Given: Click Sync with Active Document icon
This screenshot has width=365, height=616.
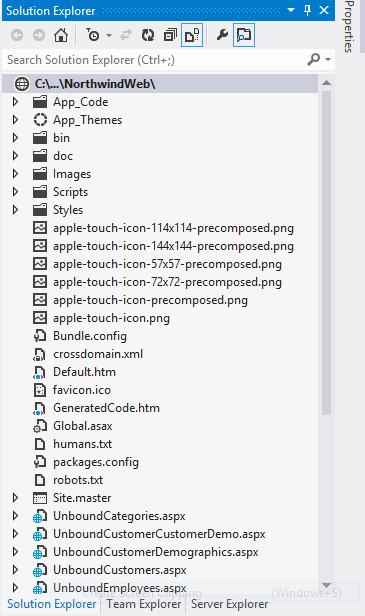Looking at the screenshot, I should pyautogui.click(x=126, y=35).
